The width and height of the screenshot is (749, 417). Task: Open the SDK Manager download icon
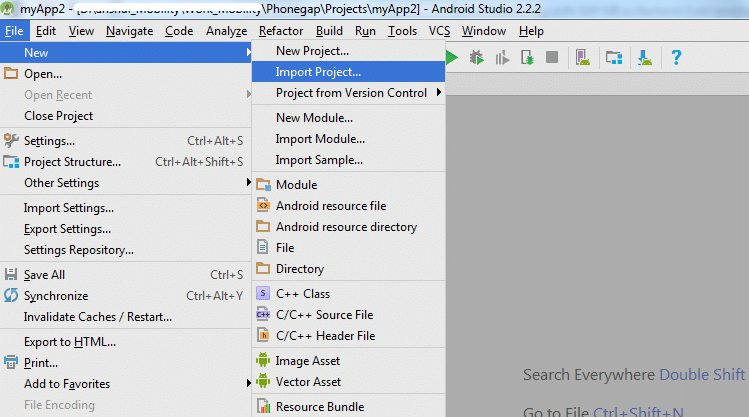point(645,58)
